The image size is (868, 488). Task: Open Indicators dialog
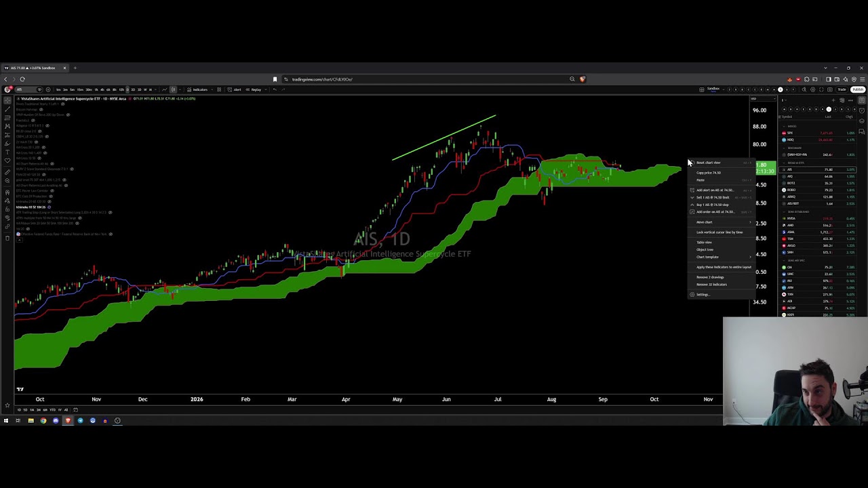[x=199, y=89]
